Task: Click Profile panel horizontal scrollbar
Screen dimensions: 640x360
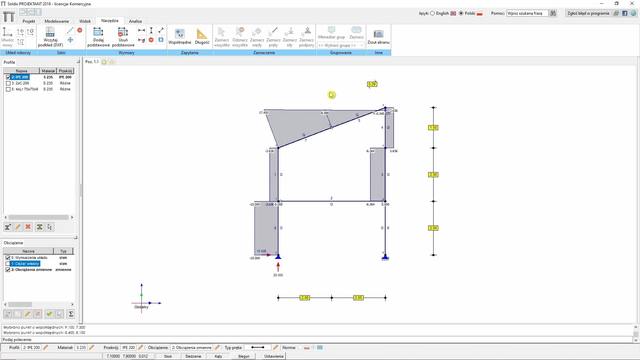Action: tap(39, 218)
